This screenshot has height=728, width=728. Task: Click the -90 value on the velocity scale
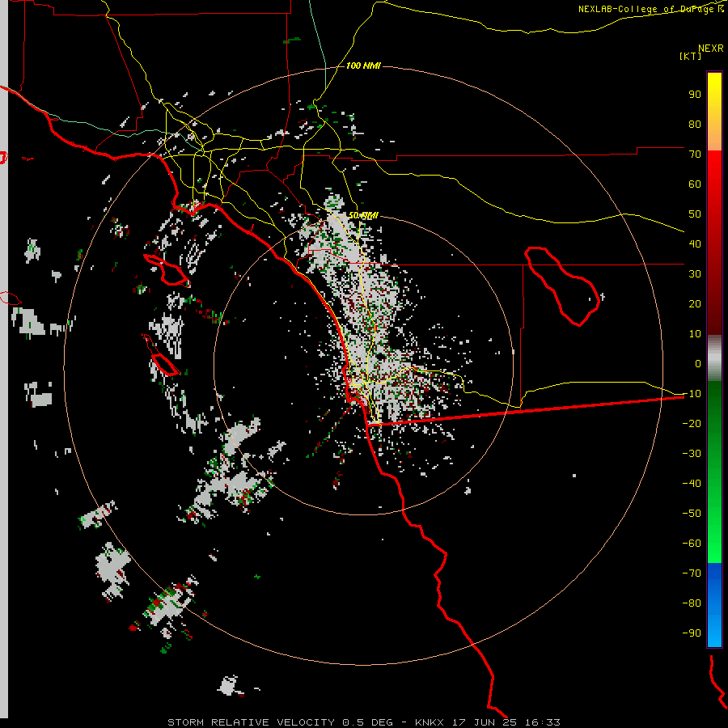tap(692, 633)
